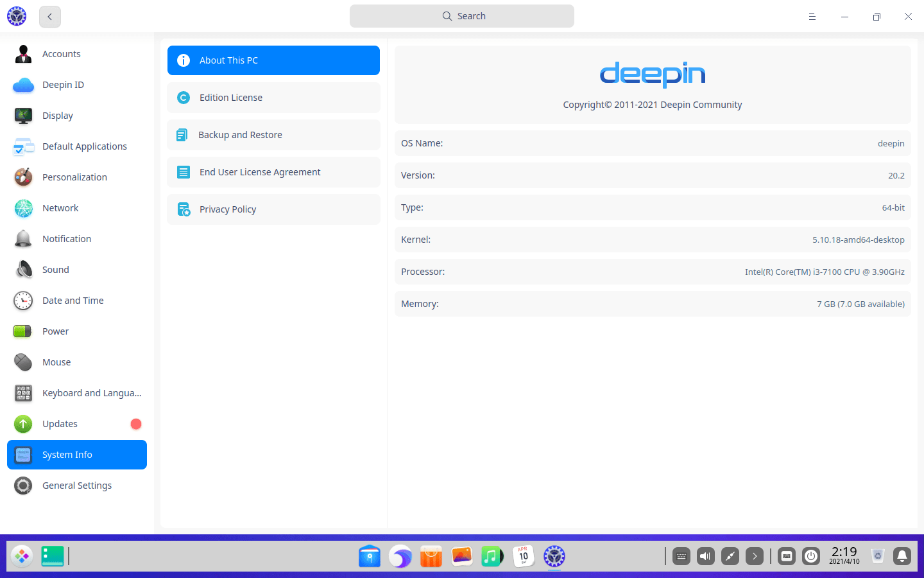Open Backup and Restore
The height and width of the screenshot is (578, 924).
point(273,135)
